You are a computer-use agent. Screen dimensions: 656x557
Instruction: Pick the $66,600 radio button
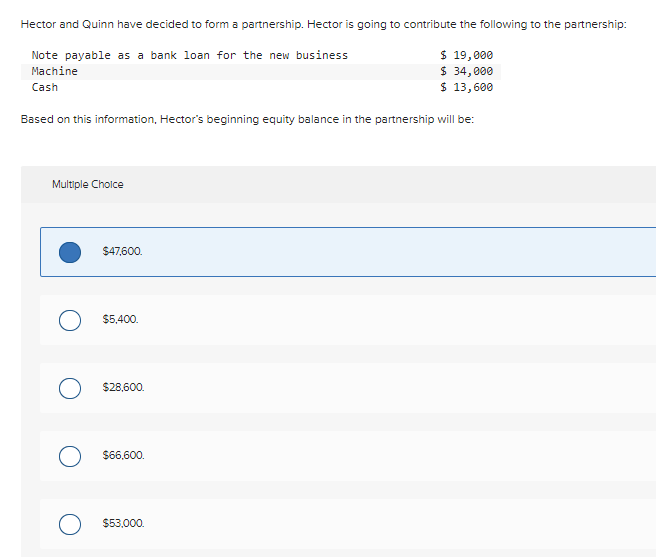click(70, 456)
